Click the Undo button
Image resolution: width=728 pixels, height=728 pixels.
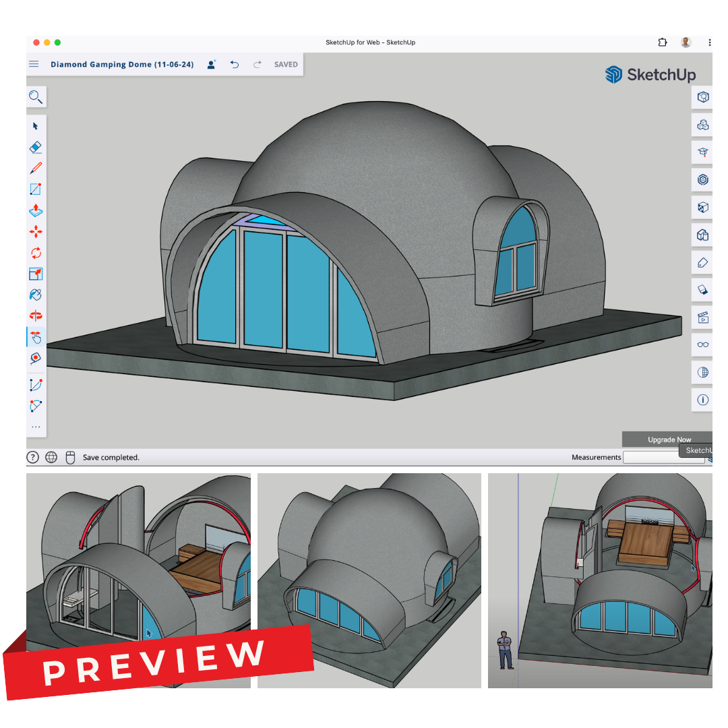[x=235, y=64]
